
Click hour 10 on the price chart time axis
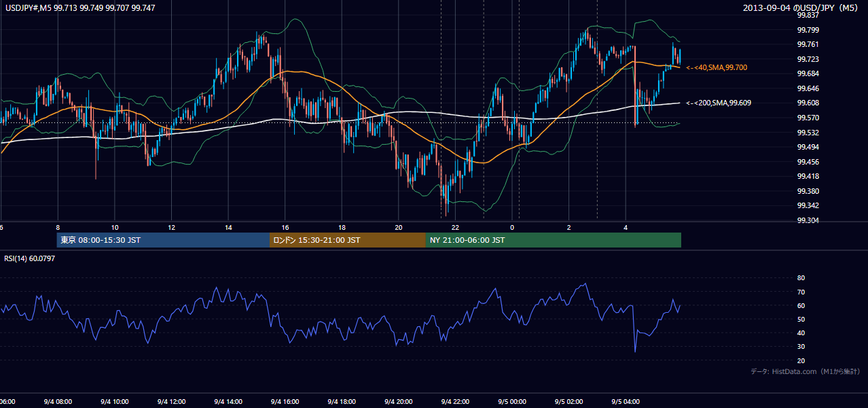click(115, 228)
